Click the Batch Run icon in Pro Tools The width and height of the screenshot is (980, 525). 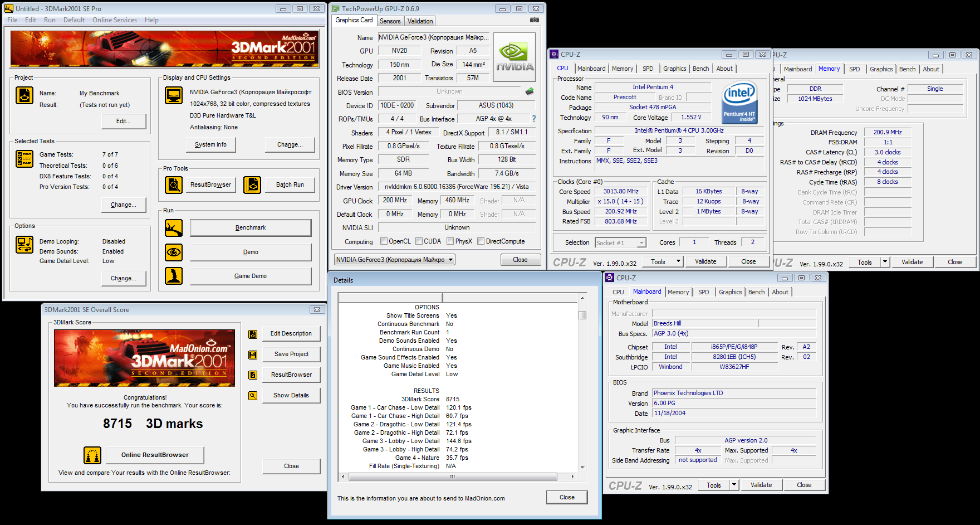pos(252,184)
